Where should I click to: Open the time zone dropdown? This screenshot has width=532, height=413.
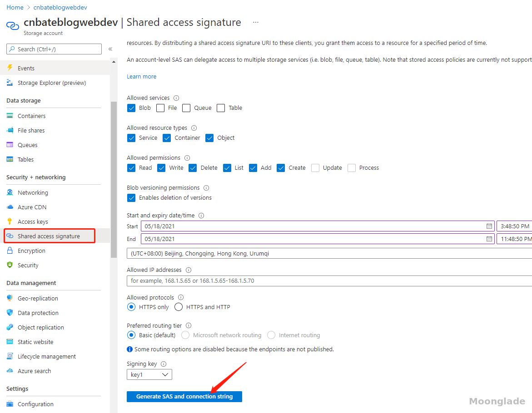point(329,253)
